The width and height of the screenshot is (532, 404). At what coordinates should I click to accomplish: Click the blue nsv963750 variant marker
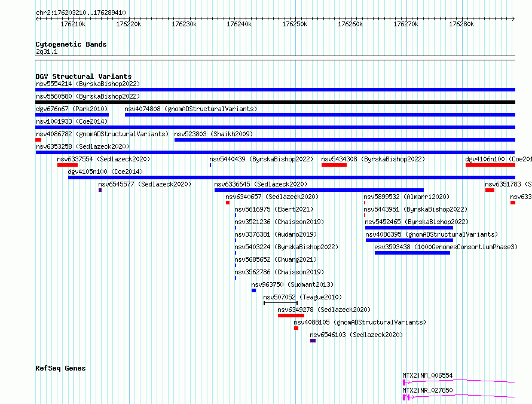[254, 290]
